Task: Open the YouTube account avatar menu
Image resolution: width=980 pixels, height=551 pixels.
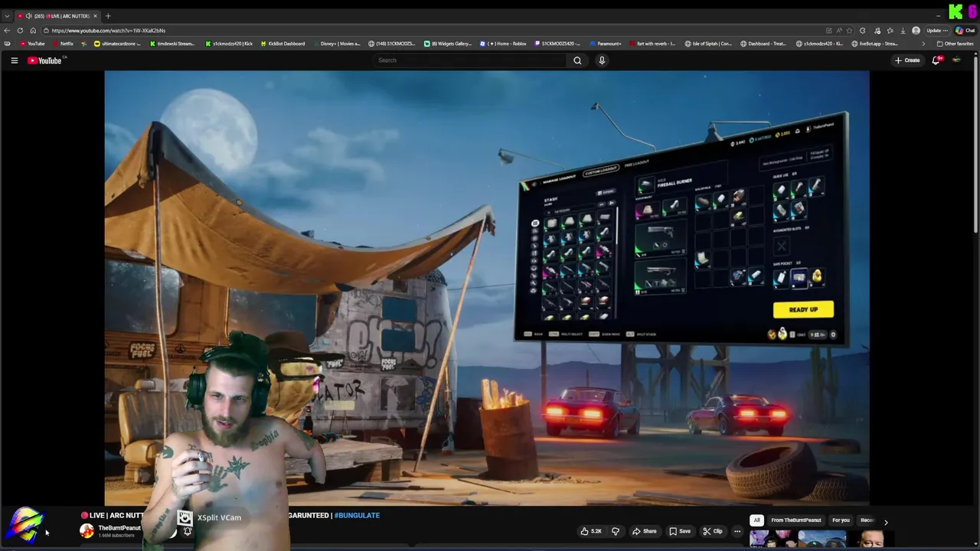Action: point(956,60)
